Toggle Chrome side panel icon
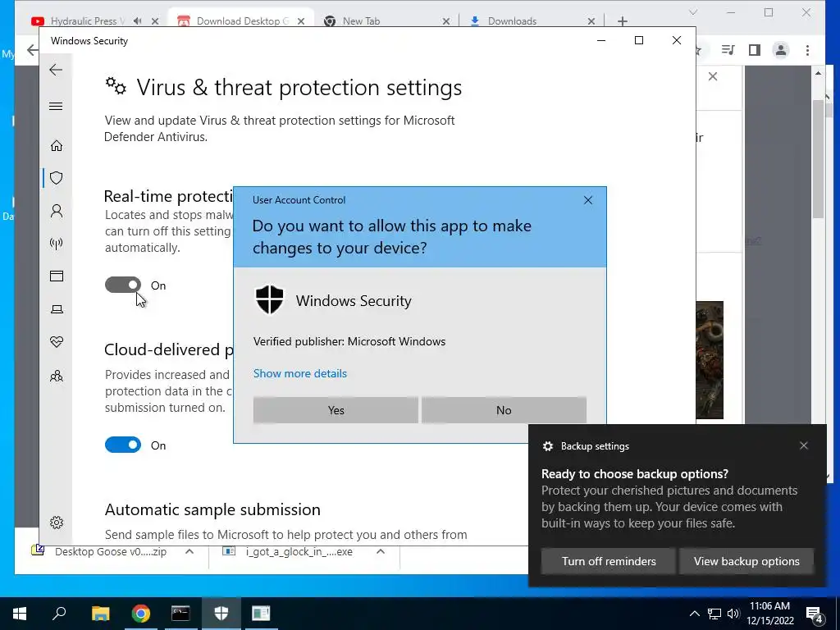Image resolution: width=840 pixels, height=630 pixels. 755,50
